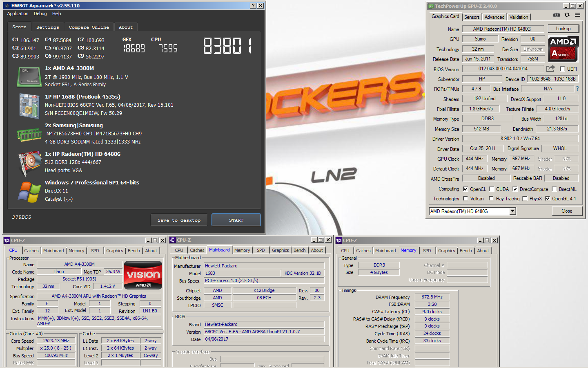Viewport: 588px width, 368px height.
Task: Open SPD tab in the middle CPU-Z window
Action: point(261,250)
